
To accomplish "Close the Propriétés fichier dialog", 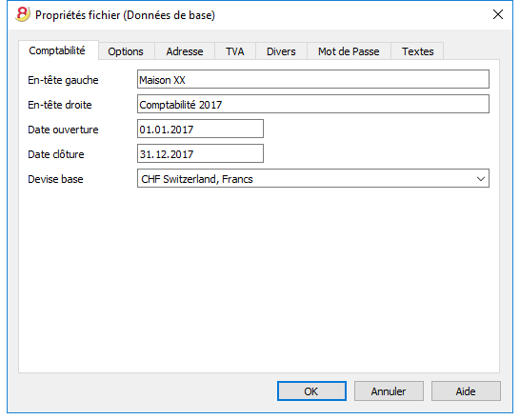I will point(498,14).
